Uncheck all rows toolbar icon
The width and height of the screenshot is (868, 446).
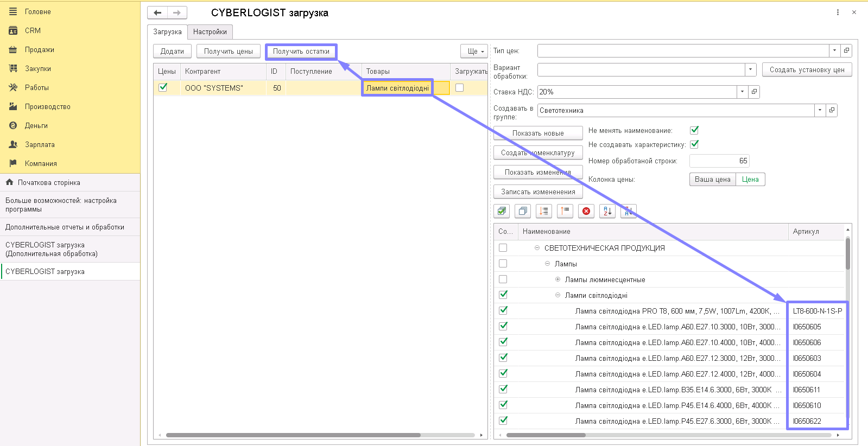pyautogui.click(x=523, y=211)
